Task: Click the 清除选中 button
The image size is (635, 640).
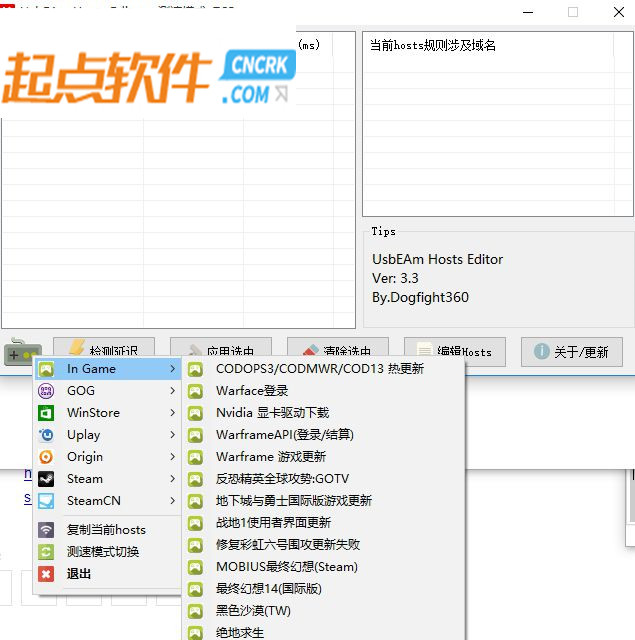Action: point(338,348)
